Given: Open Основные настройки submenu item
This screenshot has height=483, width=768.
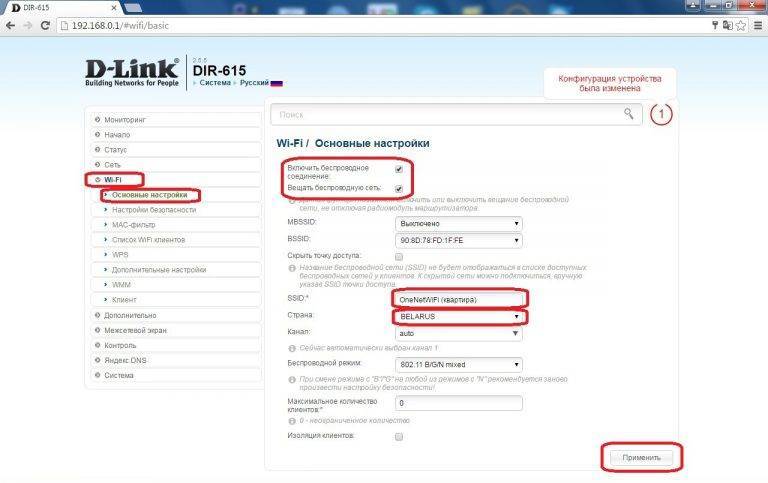Looking at the screenshot, I should point(175,195).
